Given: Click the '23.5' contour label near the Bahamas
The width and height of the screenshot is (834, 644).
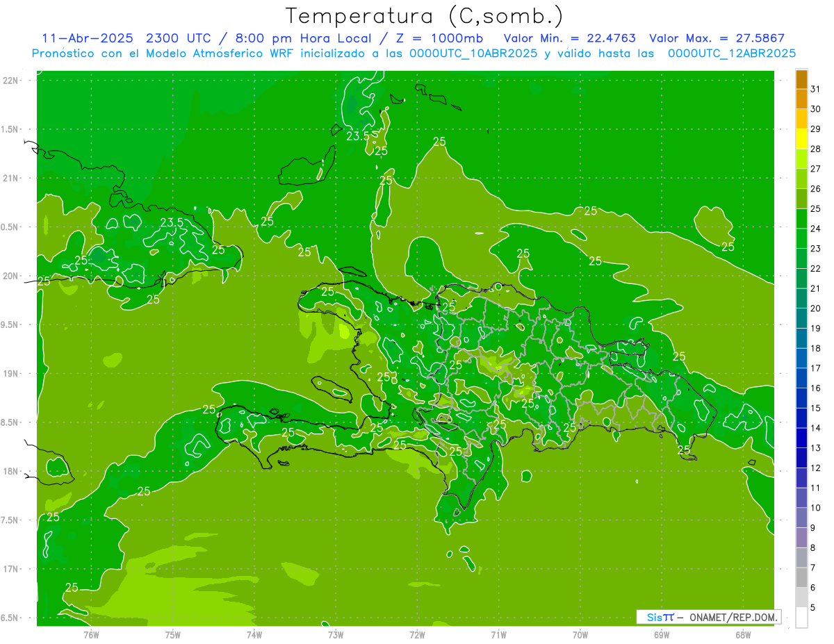Looking at the screenshot, I should pyautogui.click(x=359, y=136).
